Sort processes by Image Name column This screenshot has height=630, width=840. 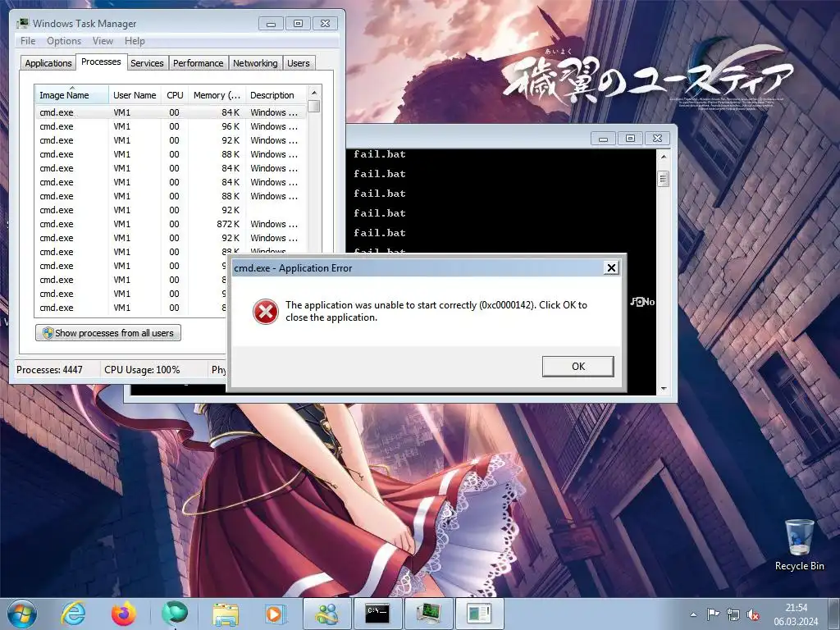click(72, 95)
